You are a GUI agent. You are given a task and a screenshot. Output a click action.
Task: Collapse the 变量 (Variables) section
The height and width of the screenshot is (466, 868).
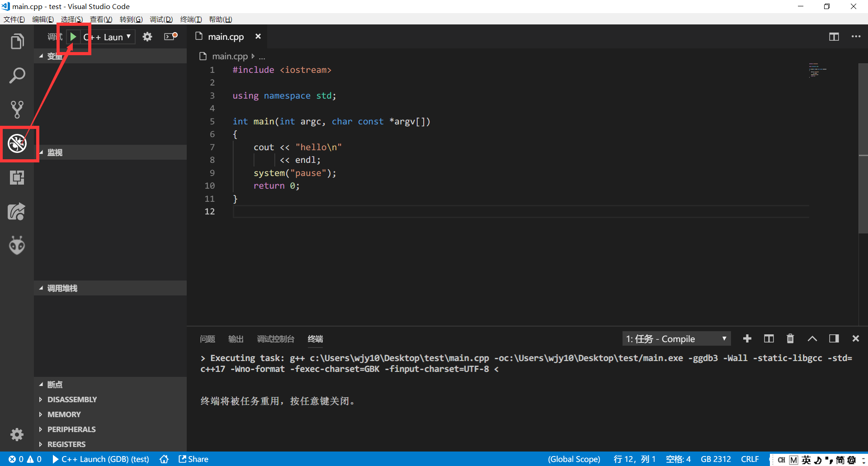coord(110,56)
